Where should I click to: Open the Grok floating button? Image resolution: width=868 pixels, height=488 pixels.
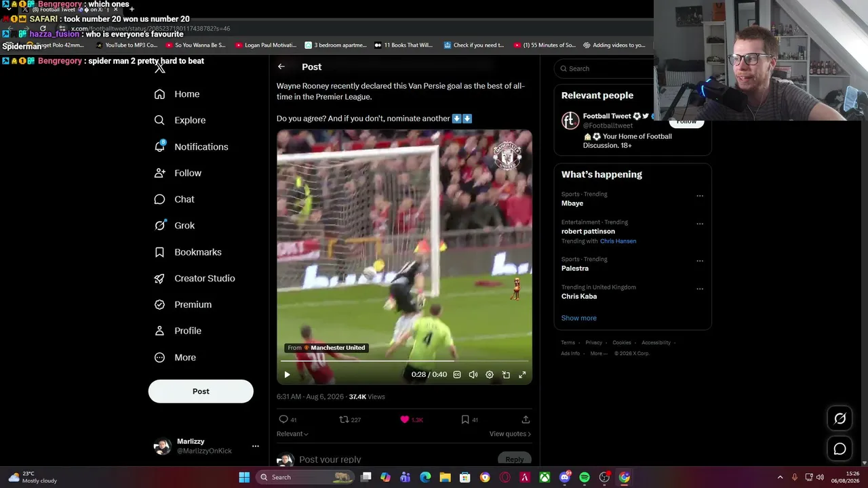coord(840,418)
